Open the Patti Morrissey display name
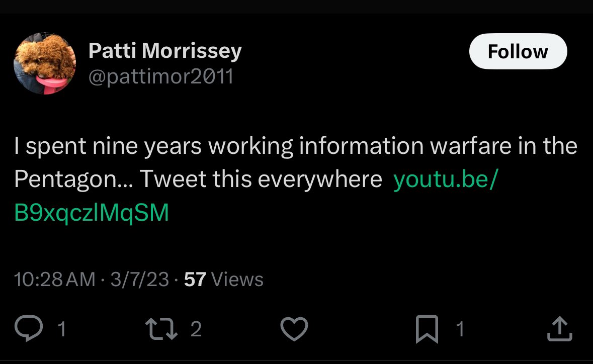The image size is (593, 364). click(x=165, y=50)
